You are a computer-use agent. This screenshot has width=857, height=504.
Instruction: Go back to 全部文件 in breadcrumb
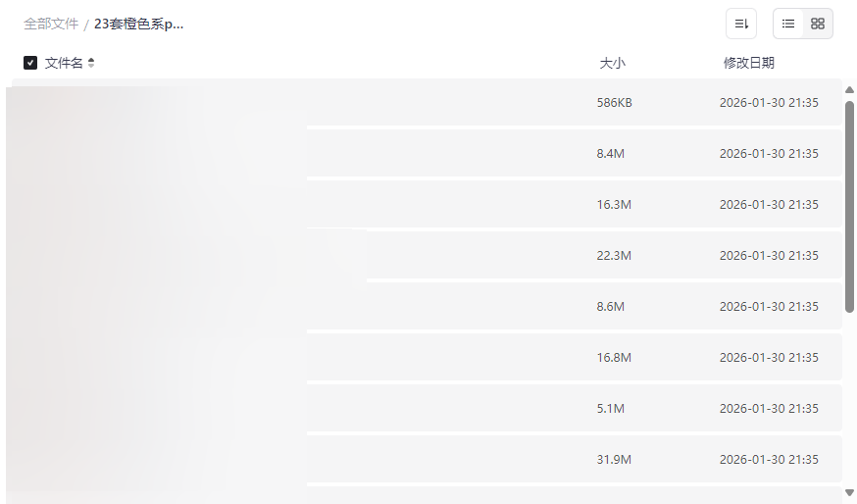click(x=51, y=24)
